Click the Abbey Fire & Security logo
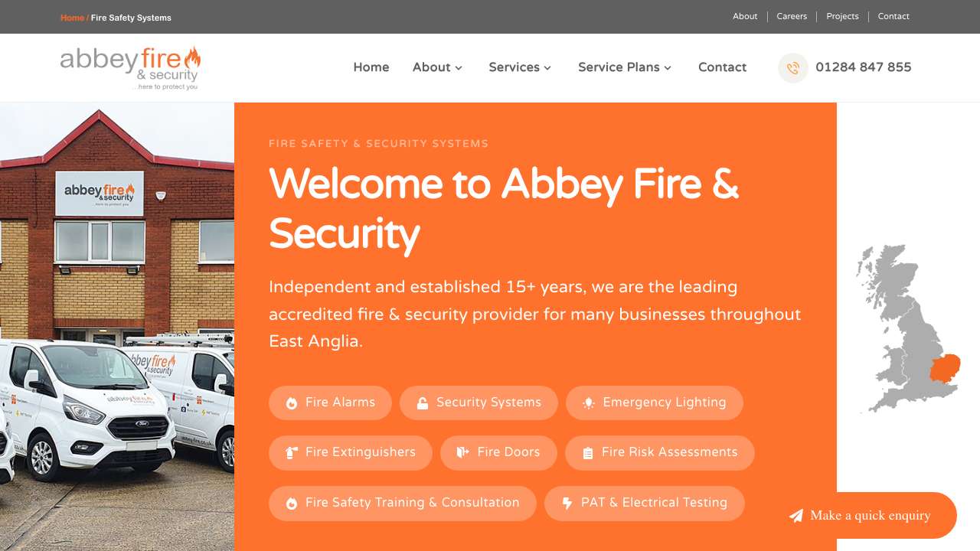Viewport: 980px width, 551px height. click(130, 67)
